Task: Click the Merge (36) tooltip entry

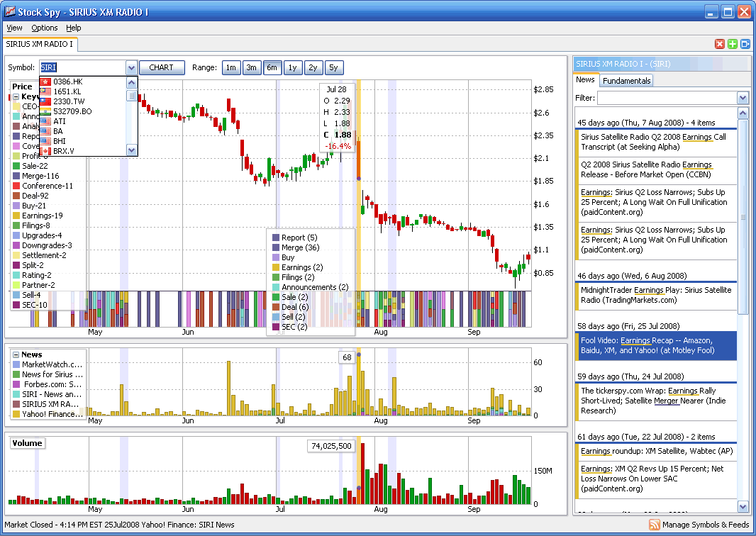Action: point(296,247)
